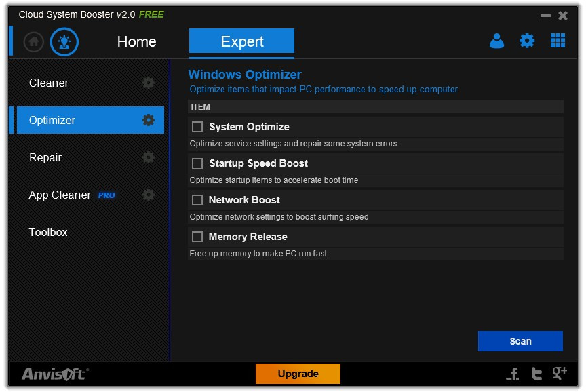The image size is (586, 392).
Task: Open the blue grid apps icon
Action: click(x=558, y=41)
